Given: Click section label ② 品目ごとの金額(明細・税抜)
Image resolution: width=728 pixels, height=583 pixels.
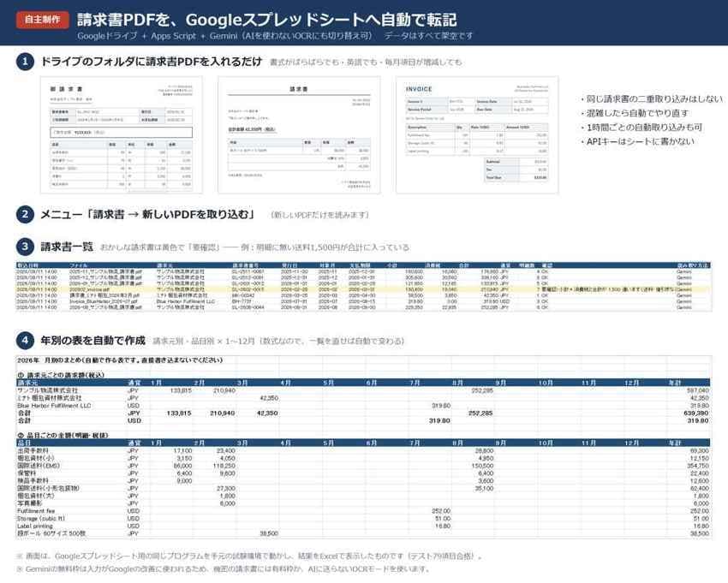Looking at the screenshot, I should (63, 436).
